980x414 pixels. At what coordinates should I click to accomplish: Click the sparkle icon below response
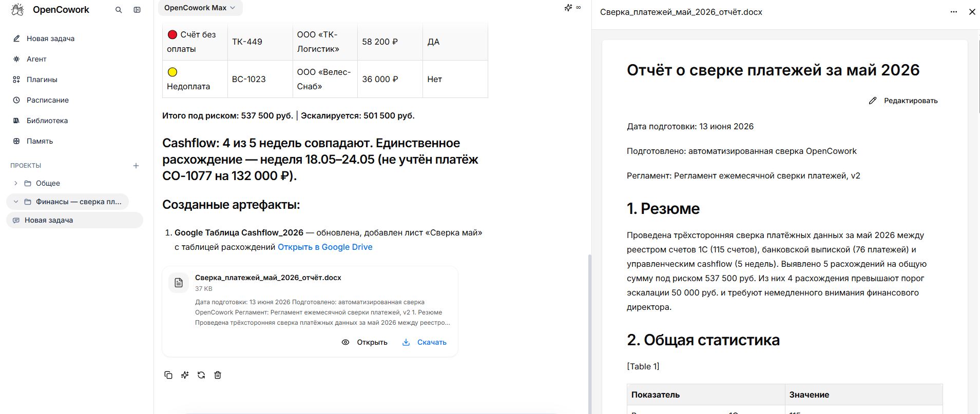tap(185, 375)
